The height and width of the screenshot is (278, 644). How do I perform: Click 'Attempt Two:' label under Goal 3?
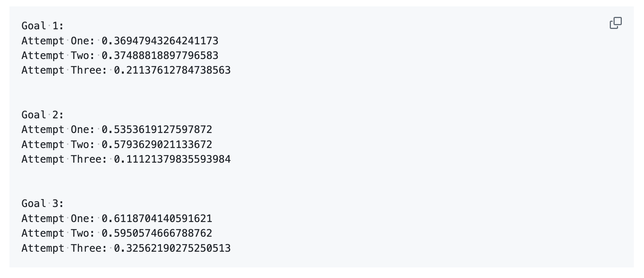point(58,233)
